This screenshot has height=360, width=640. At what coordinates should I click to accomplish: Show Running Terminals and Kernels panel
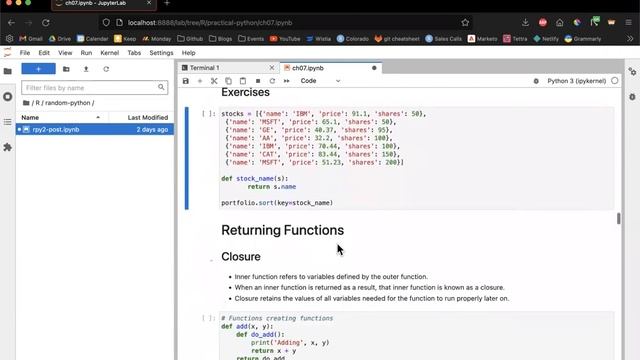[8, 97]
